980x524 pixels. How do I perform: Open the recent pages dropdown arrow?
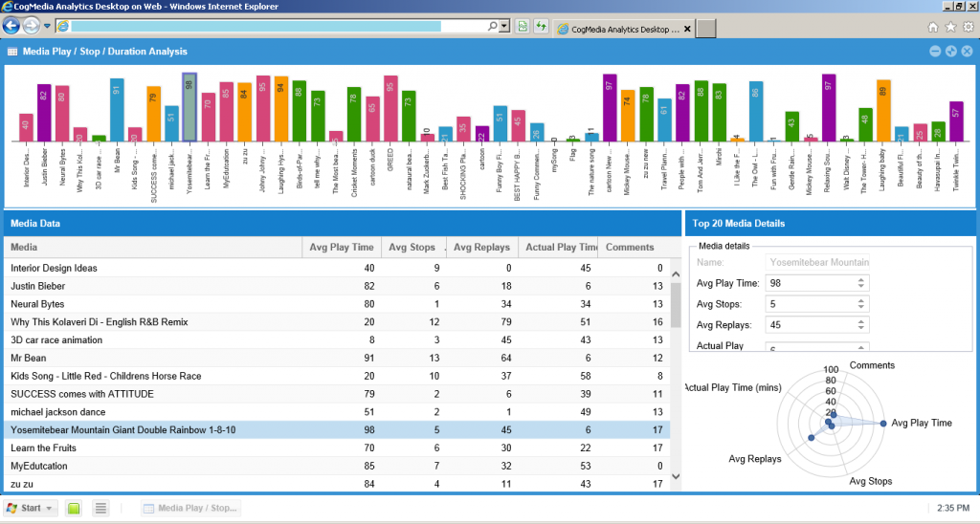coord(47,26)
